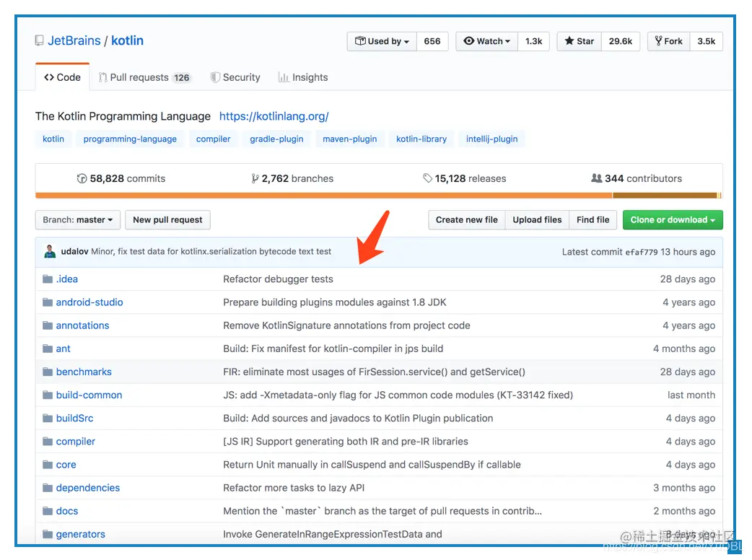The width and height of the screenshot is (752, 560).
Task: Click the annotations folder icon
Action: tap(48, 325)
